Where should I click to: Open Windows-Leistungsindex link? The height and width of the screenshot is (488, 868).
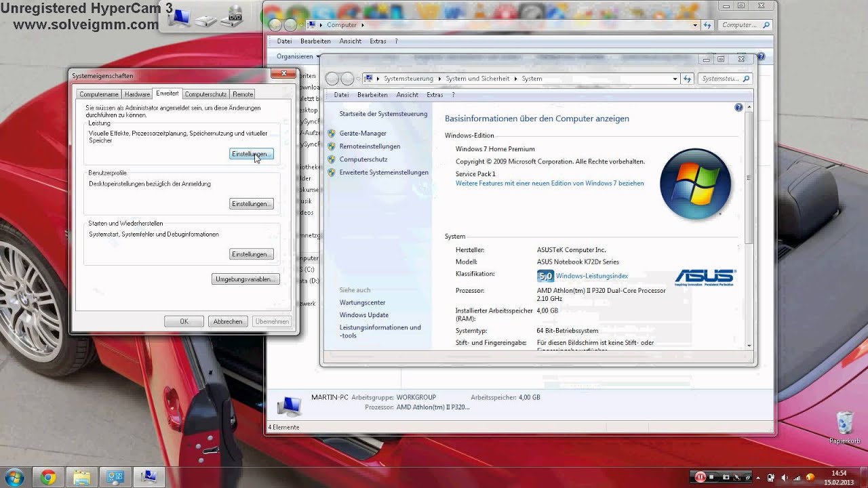coord(592,276)
